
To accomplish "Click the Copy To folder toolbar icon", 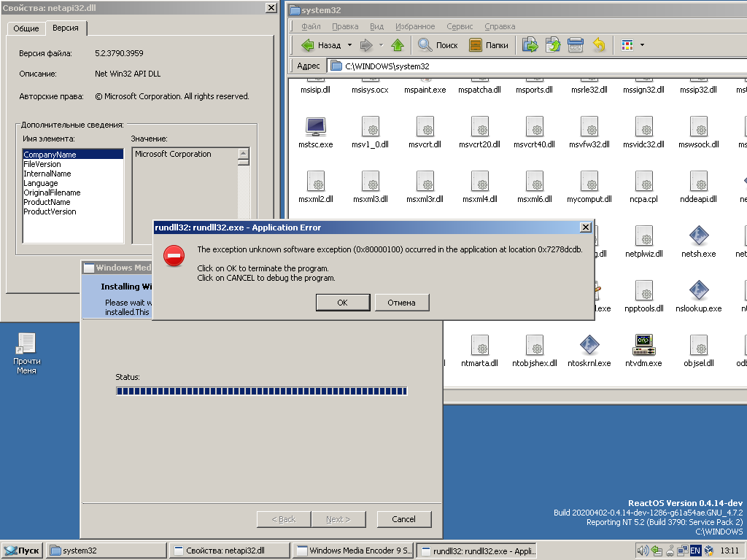I will [x=530, y=45].
